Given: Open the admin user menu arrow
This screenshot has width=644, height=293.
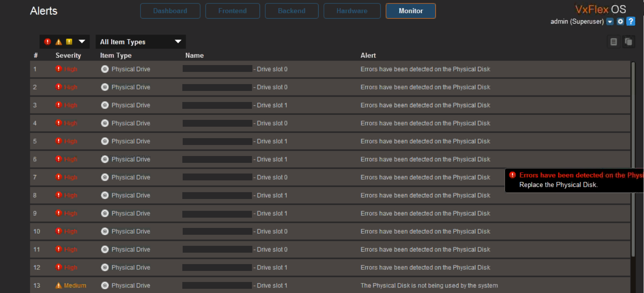Looking at the screenshot, I should click(x=610, y=22).
